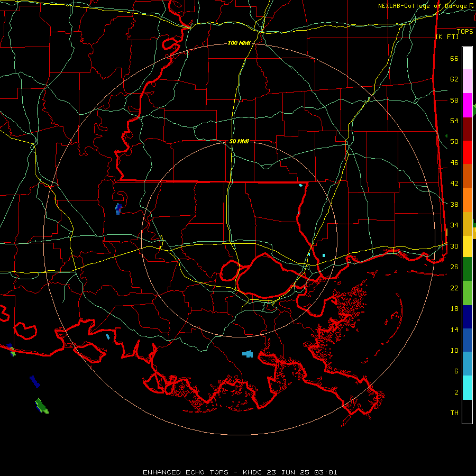Viewport: 476px width, 476px height.
Task: Click the '50 NMI' range ring label
Action: click(239, 141)
